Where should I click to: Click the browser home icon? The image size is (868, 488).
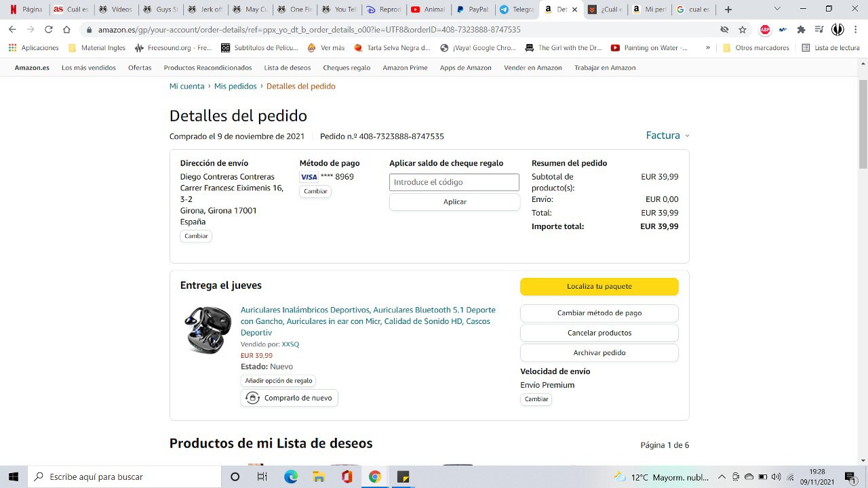point(66,30)
